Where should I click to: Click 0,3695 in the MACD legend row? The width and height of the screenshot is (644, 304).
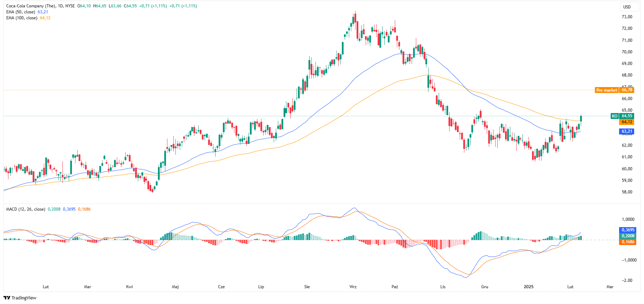69,209
